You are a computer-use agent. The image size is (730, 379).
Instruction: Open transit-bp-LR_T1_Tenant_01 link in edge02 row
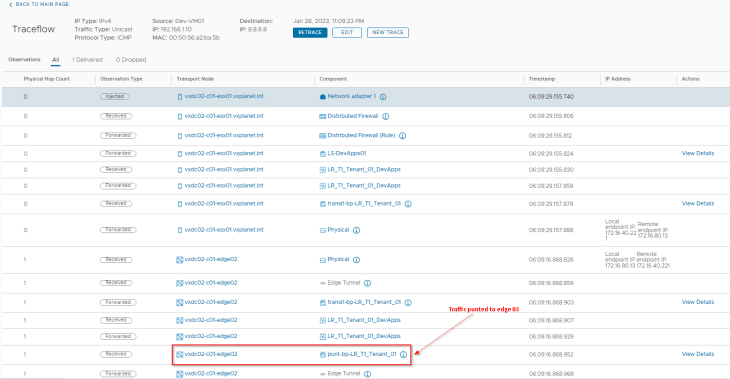(364, 302)
